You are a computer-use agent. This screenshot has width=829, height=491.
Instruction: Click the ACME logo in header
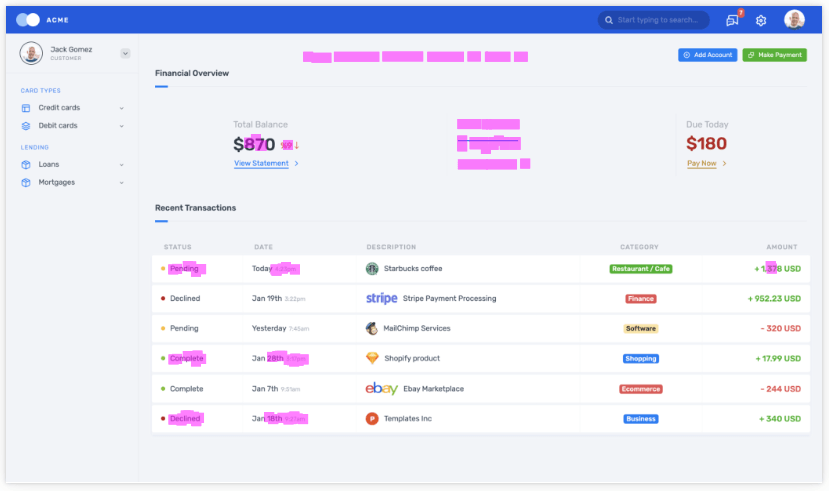[43, 20]
